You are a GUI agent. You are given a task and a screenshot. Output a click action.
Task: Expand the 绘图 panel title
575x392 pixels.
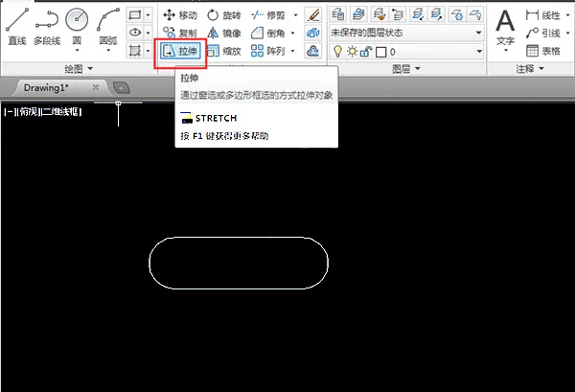(79, 69)
